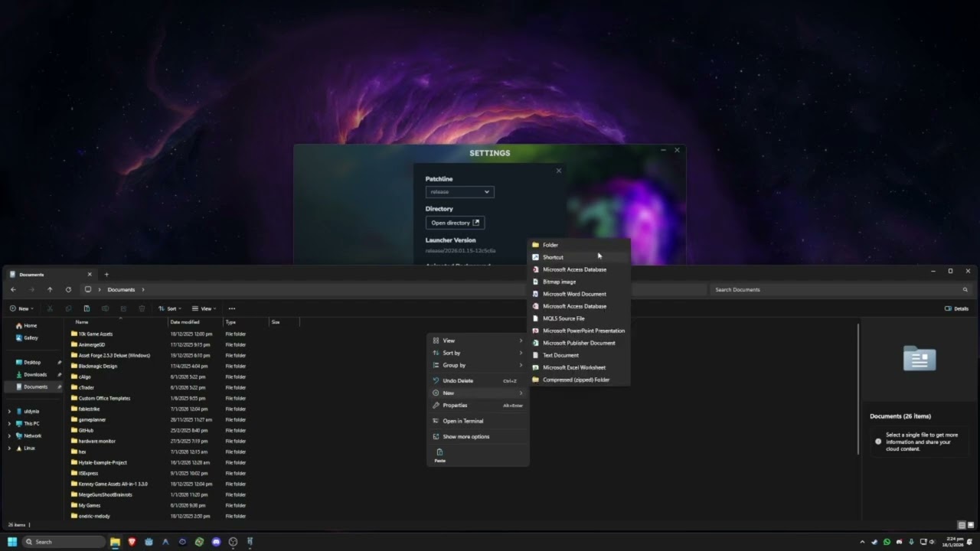Expand the Network tree node
The height and width of the screenshot is (551, 980).
(x=9, y=435)
